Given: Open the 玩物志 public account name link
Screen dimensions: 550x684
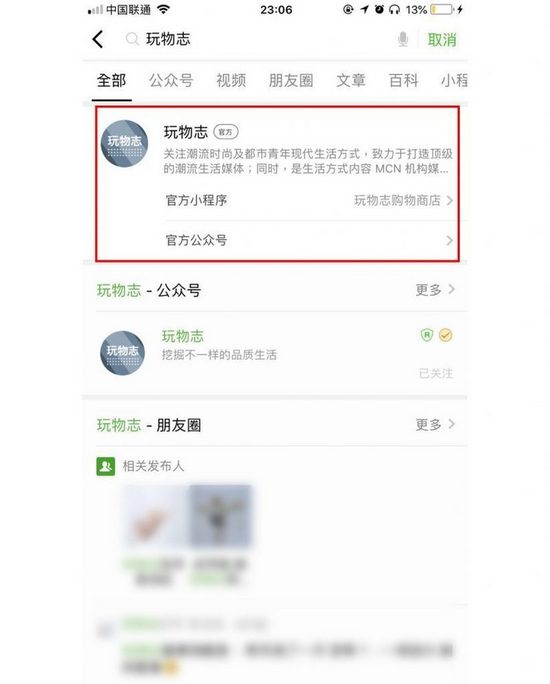Looking at the screenshot, I should tap(183, 336).
